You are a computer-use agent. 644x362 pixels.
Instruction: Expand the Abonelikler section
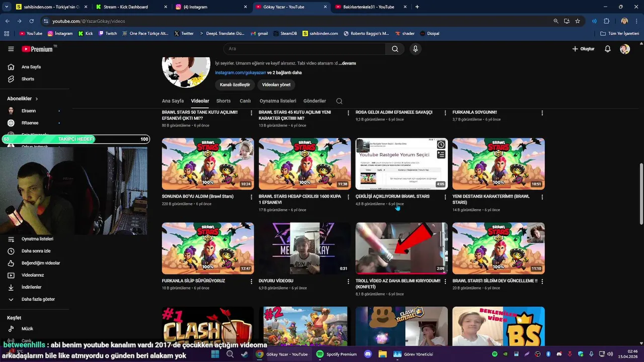tap(23, 99)
